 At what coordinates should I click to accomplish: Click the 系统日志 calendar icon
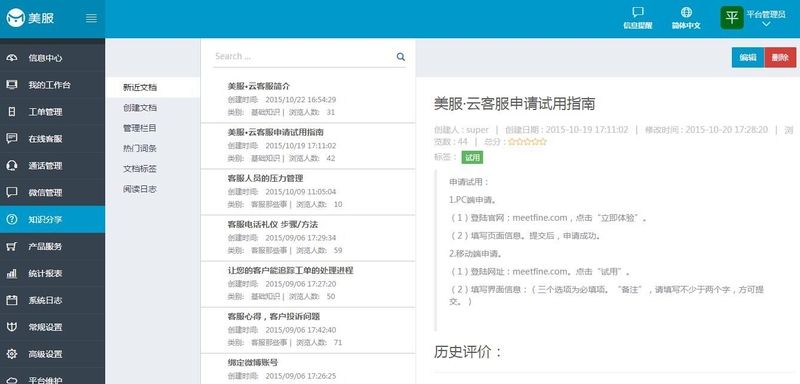pyautogui.click(x=12, y=300)
